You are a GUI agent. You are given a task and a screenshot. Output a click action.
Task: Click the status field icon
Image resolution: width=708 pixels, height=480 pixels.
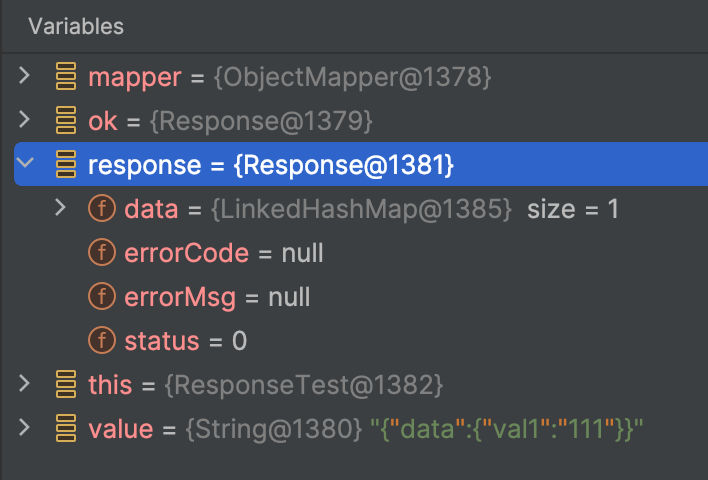click(x=102, y=341)
